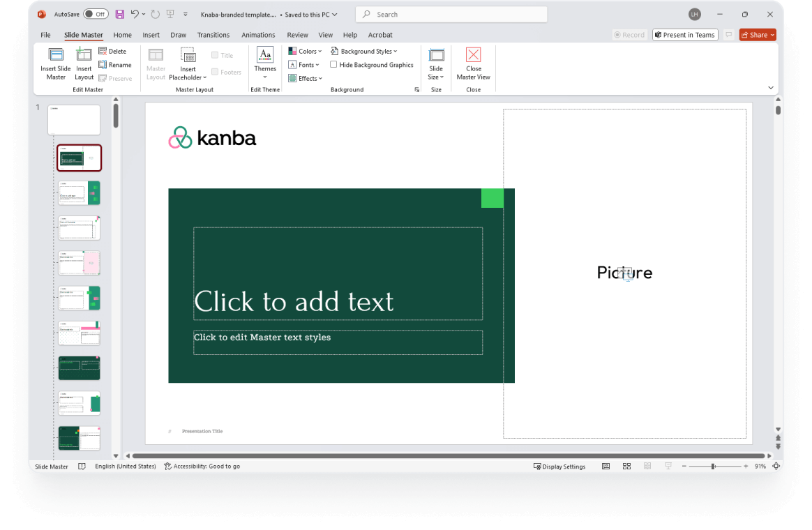812x530 pixels.
Task: Rename the selected layout
Action: pyautogui.click(x=114, y=65)
